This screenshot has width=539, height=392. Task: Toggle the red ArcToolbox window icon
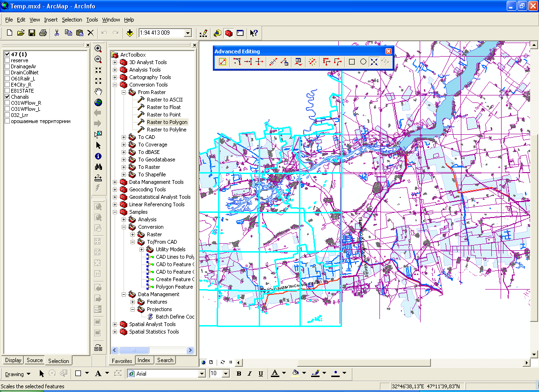(229, 33)
